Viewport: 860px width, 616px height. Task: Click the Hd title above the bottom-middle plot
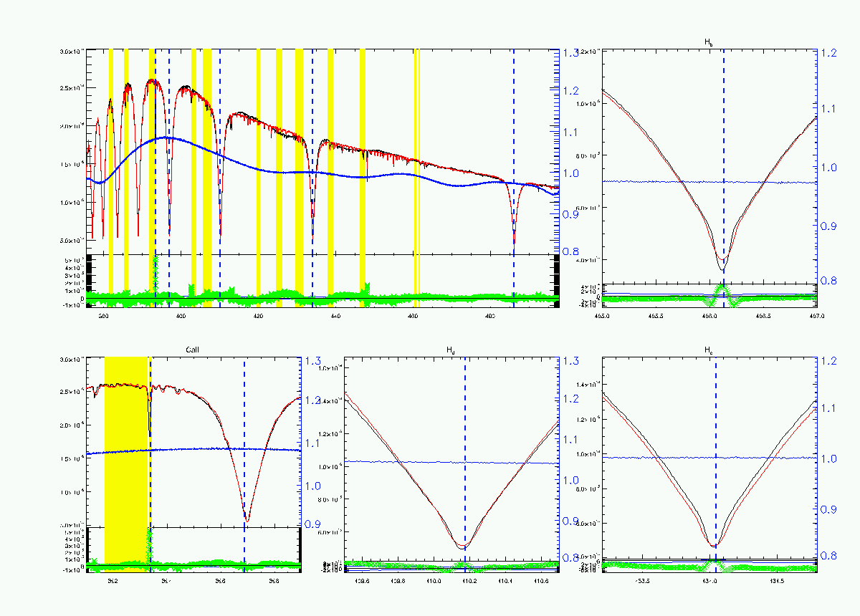[450, 351]
